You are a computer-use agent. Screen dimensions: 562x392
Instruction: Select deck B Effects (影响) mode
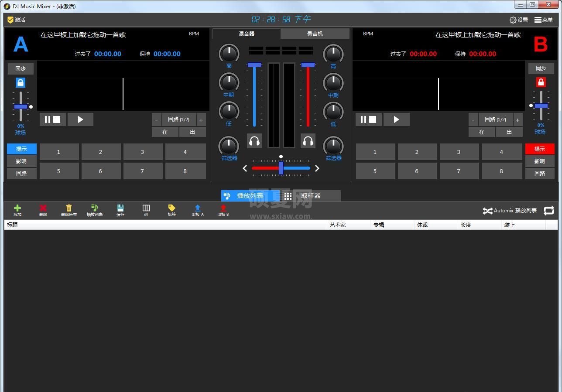540,161
